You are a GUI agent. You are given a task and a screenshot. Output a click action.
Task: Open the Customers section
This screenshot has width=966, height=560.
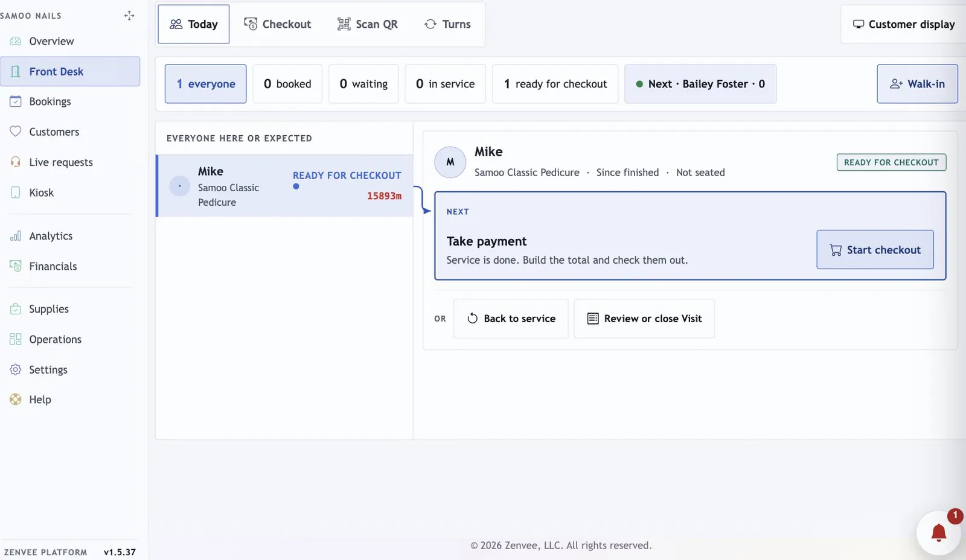pos(70,132)
